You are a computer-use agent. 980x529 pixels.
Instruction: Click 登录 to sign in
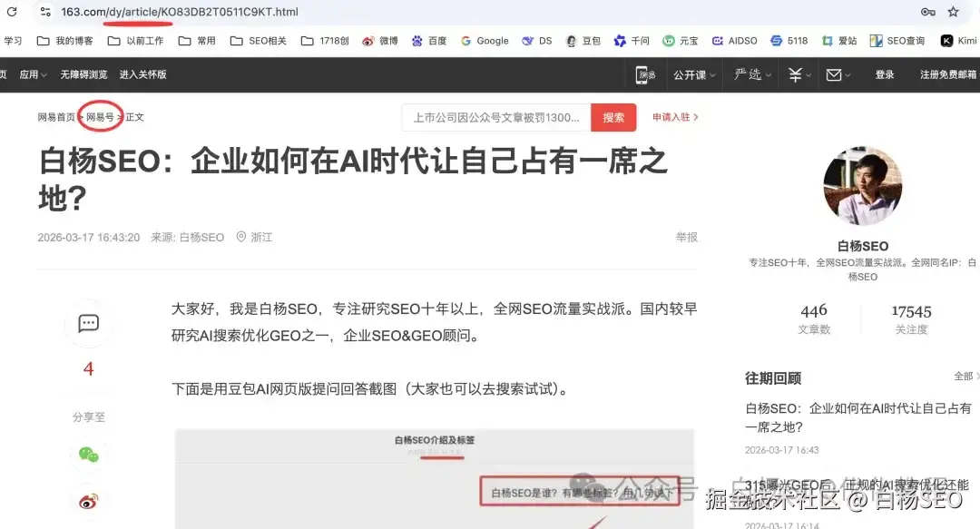pyautogui.click(x=885, y=74)
